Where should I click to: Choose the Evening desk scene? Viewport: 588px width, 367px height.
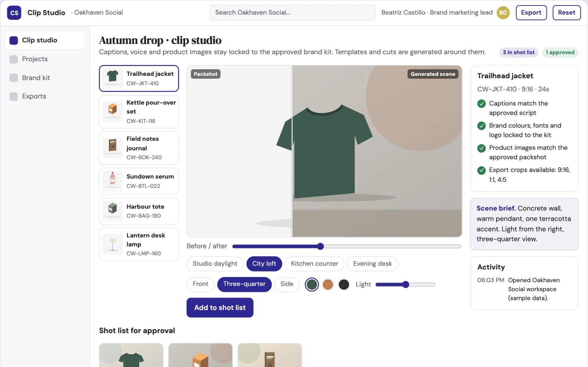click(373, 264)
